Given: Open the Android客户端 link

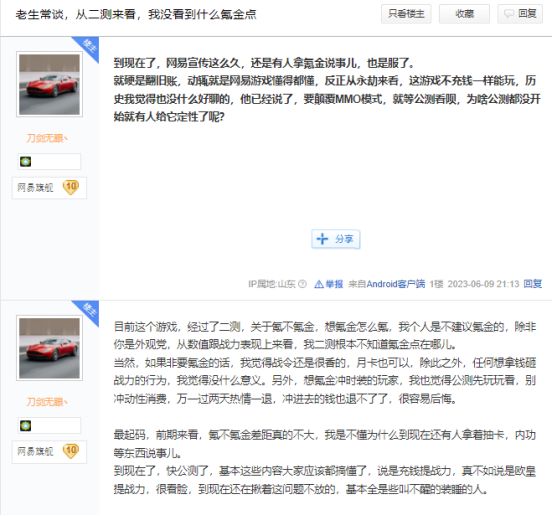Looking at the screenshot, I should coord(396,284).
